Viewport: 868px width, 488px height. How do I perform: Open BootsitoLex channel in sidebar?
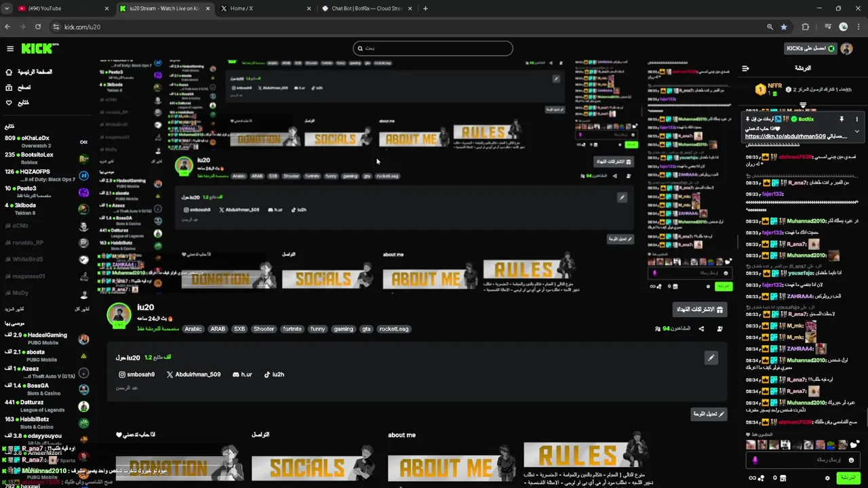click(x=46, y=158)
